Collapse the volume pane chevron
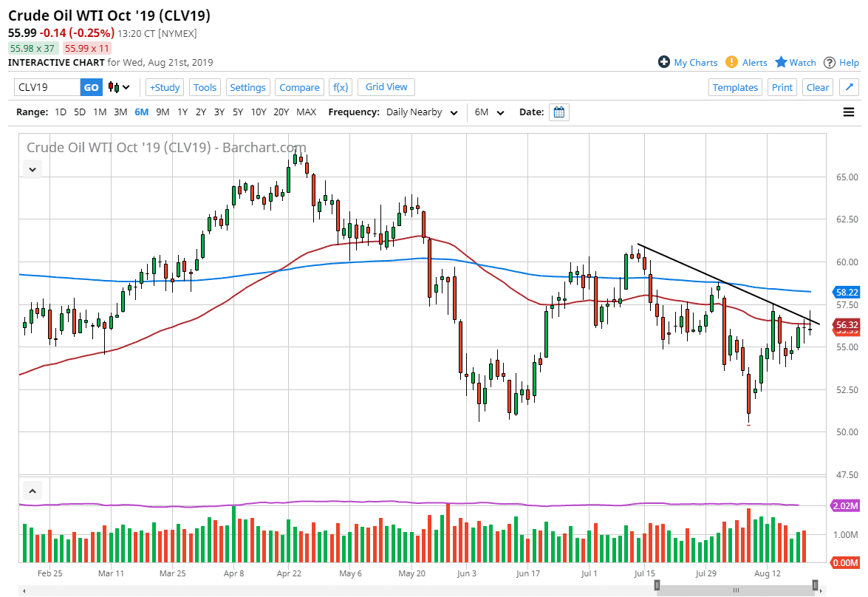868x597 pixels. pos(33,490)
